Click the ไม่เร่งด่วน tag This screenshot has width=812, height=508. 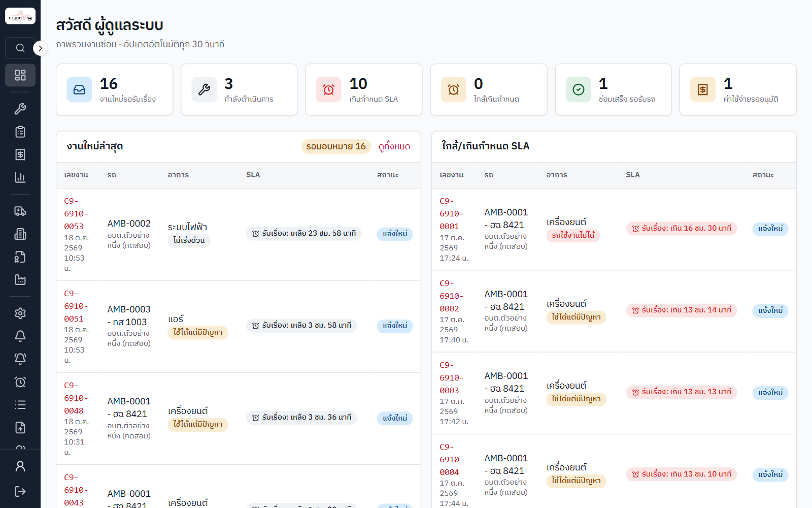189,240
